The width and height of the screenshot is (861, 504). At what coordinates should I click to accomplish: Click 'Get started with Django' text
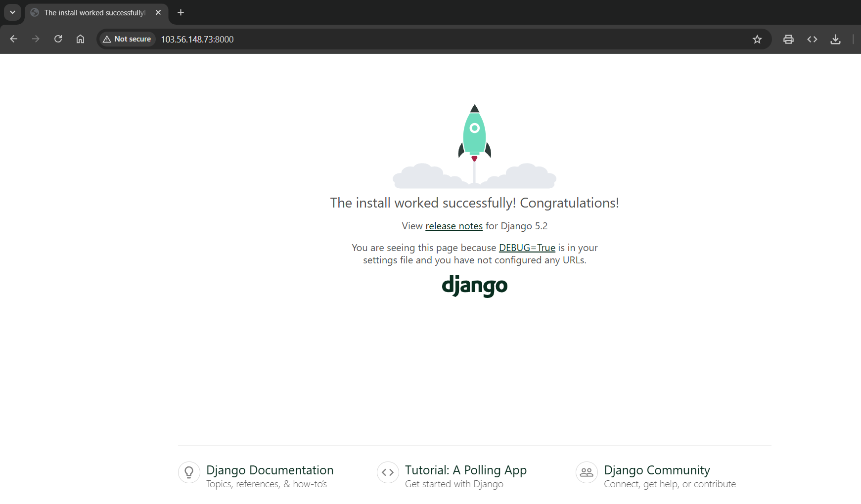coord(454,484)
